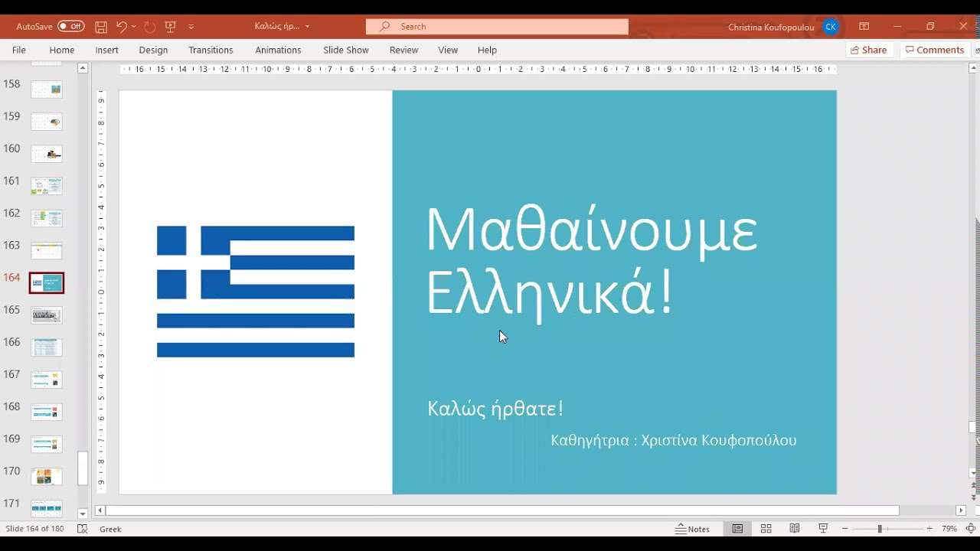This screenshot has width=980, height=551.
Task: Select slide 170 thumbnail
Action: pyautogui.click(x=47, y=477)
